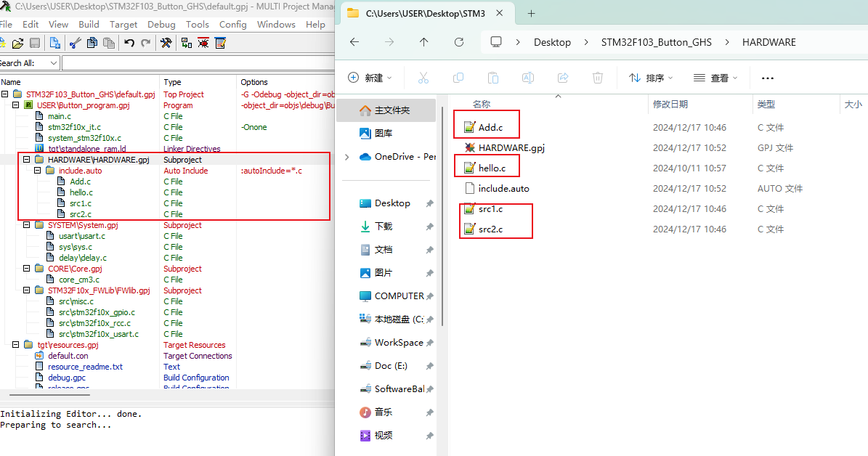This screenshot has width=868, height=456.
Task: Click the search text input field
Action: pyautogui.click(x=196, y=63)
